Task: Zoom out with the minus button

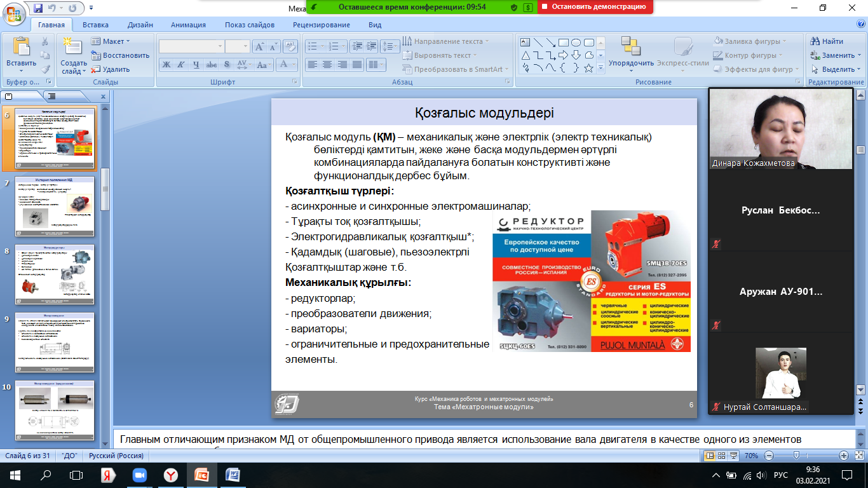Action: 769,456
